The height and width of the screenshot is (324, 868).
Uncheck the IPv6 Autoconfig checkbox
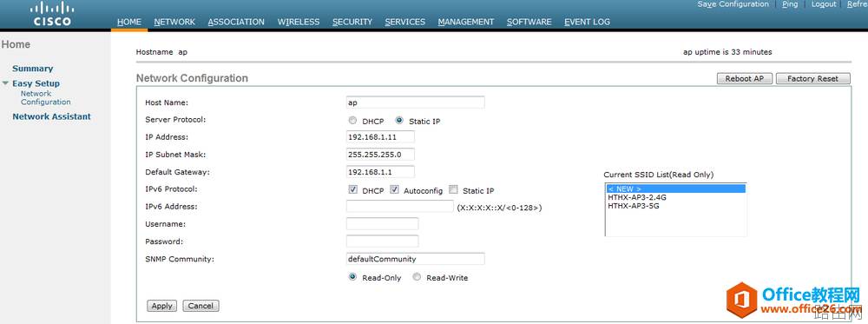(x=394, y=189)
